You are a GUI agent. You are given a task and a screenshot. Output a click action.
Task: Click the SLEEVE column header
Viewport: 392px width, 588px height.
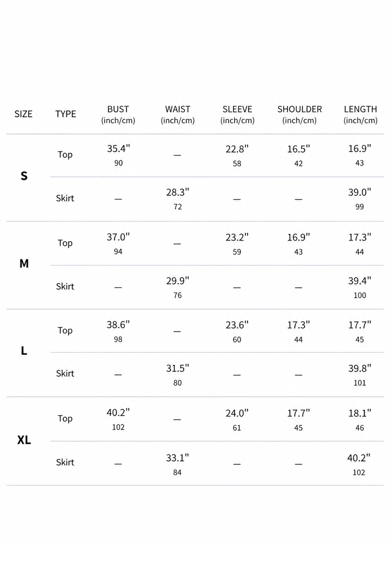237,115
